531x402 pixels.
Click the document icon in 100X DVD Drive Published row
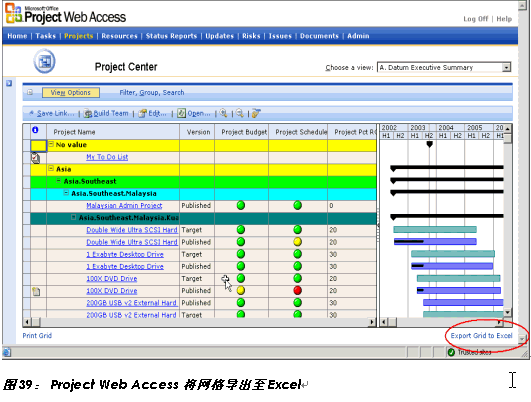pyautogui.click(x=36, y=291)
